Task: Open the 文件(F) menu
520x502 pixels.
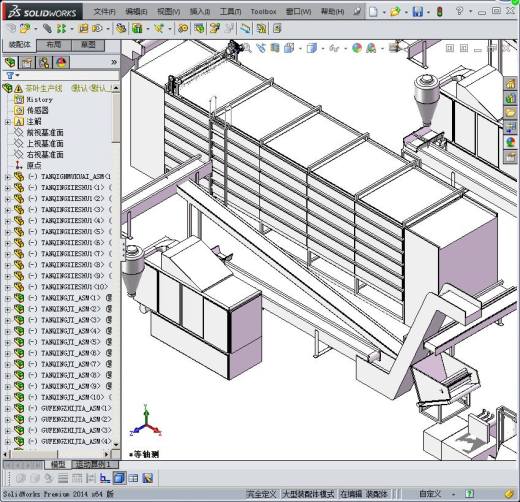Action: [104, 12]
